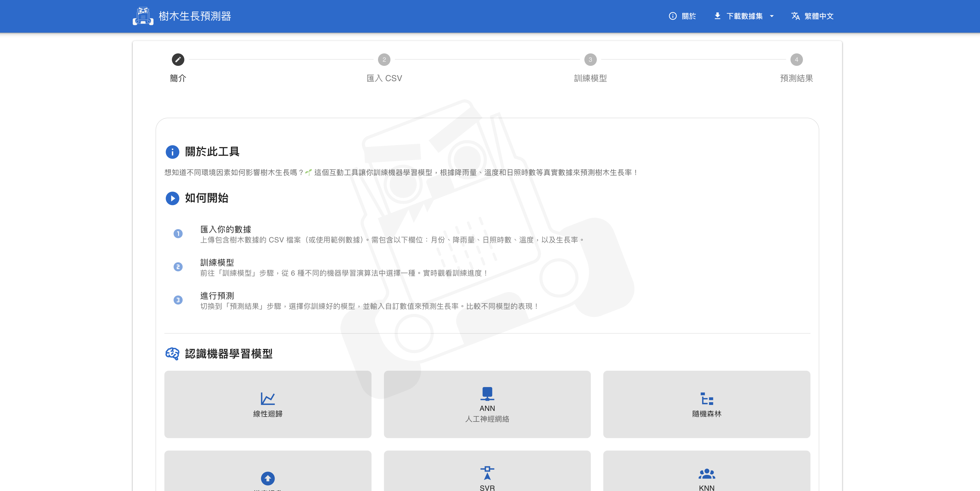The height and width of the screenshot is (491, 980).
Task: Click the download icon beside 下載數據集
Action: (717, 16)
